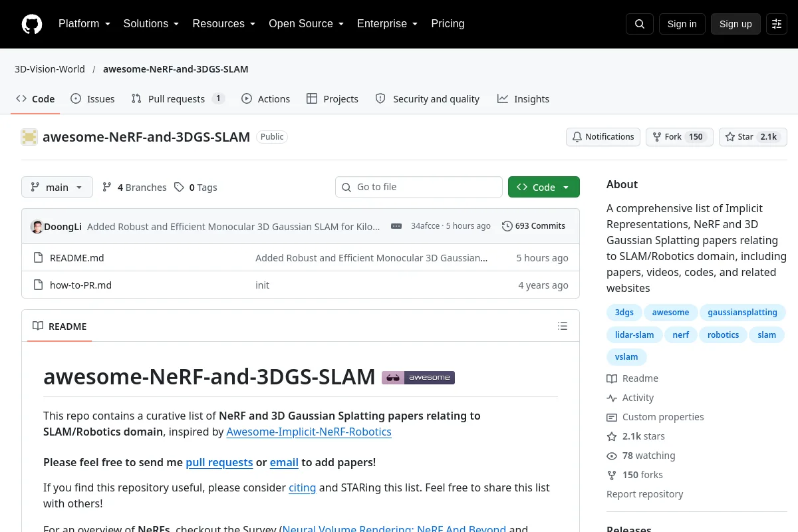Open the Readme sidebar link
This screenshot has width=798, height=532.
coord(632,378)
